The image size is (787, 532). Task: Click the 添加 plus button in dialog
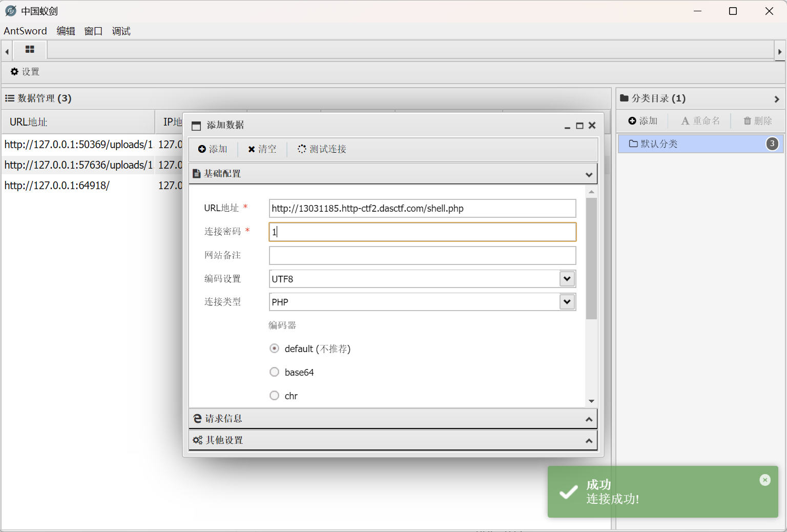tap(213, 149)
